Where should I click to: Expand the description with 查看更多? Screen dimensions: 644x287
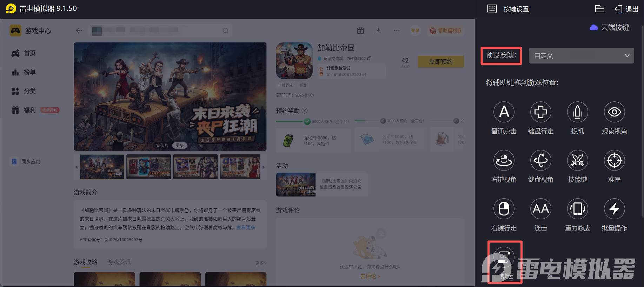tap(246, 227)
